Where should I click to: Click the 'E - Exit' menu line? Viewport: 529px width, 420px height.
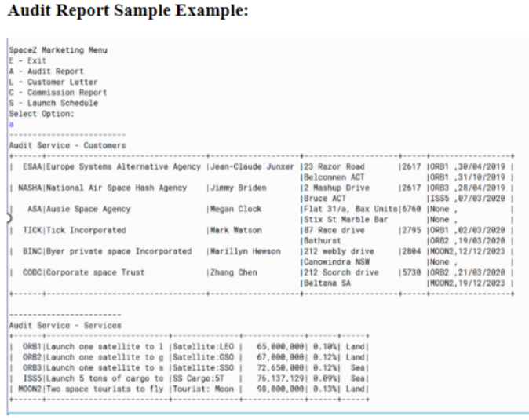tap(27, 60)
